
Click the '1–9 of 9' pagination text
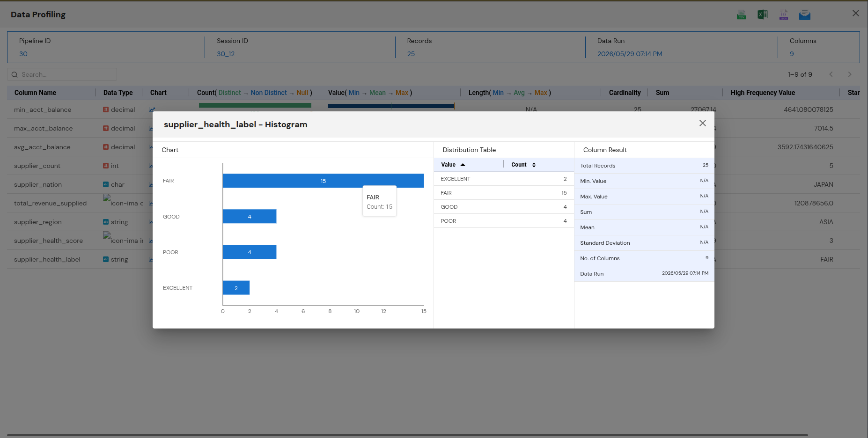click(x=800, y=74)
